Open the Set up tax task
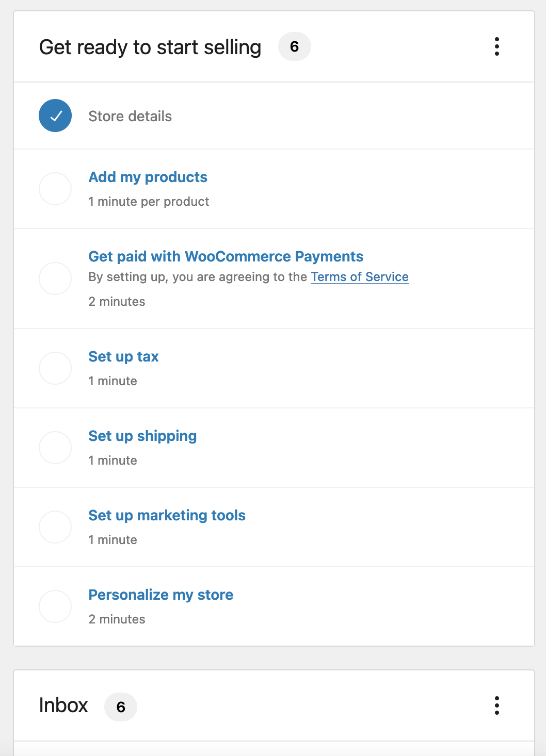Viewport: 546px width, 756px height. pos(124,357)
